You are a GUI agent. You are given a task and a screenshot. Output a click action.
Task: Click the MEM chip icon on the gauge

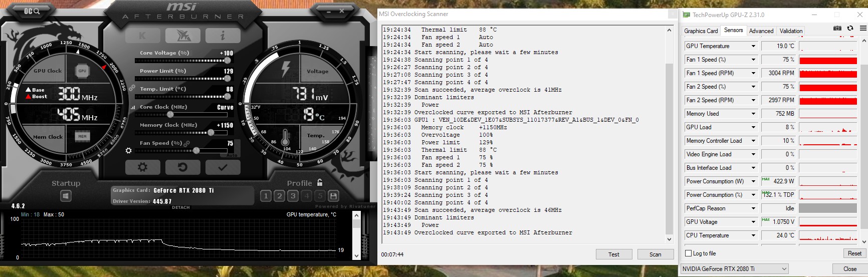[82, 136]
